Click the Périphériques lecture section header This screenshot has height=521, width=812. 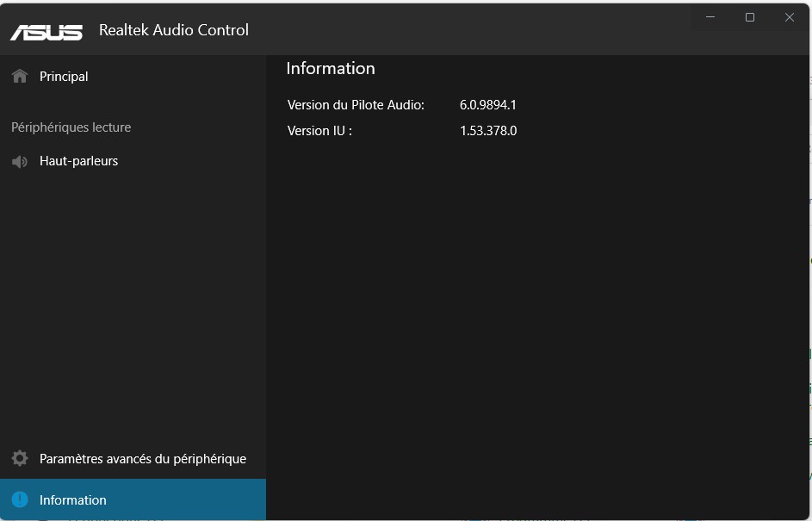(x=71, y=127)
